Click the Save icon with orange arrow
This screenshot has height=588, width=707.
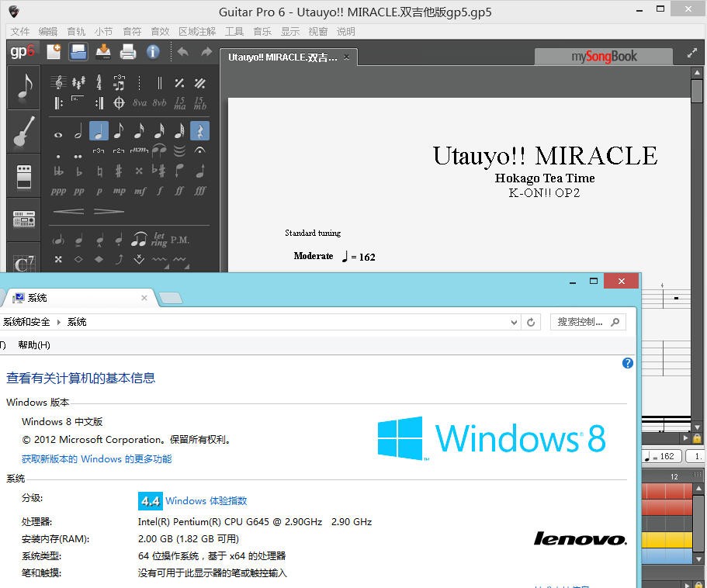click(x=103, y=52)
